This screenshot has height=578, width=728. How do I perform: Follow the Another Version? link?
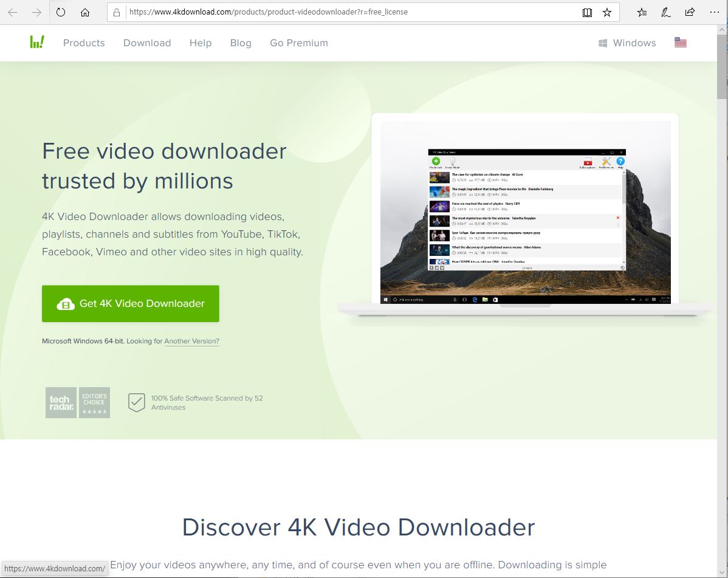click(192, 341)
